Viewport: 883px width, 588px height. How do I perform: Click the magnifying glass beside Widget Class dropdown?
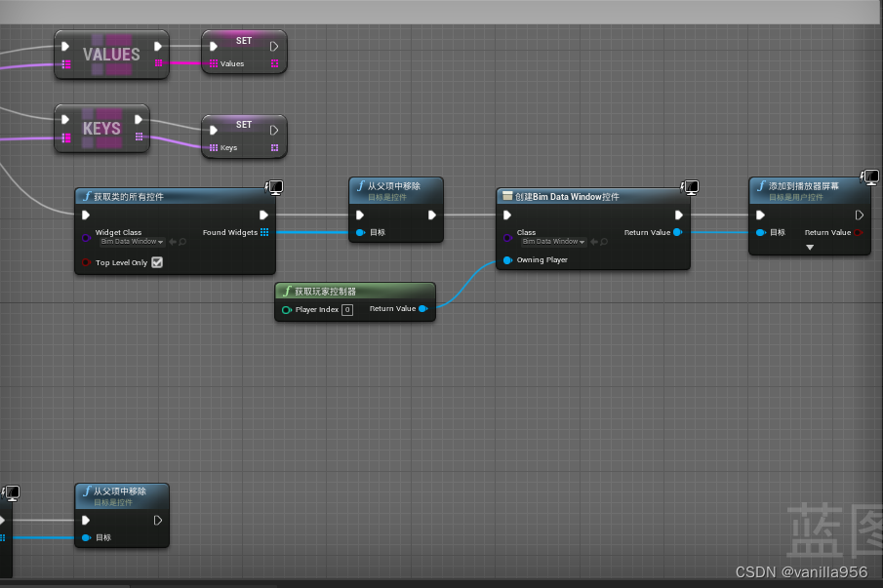(182, 241)
